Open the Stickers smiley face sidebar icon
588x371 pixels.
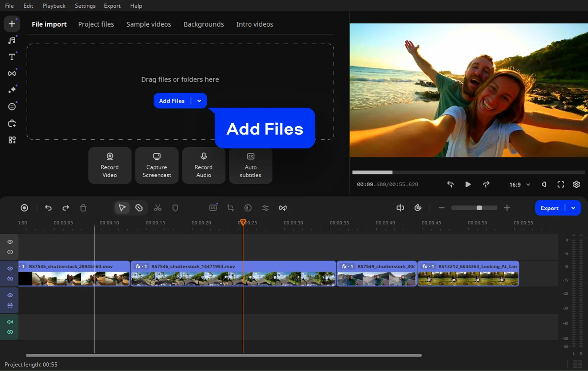12,107
